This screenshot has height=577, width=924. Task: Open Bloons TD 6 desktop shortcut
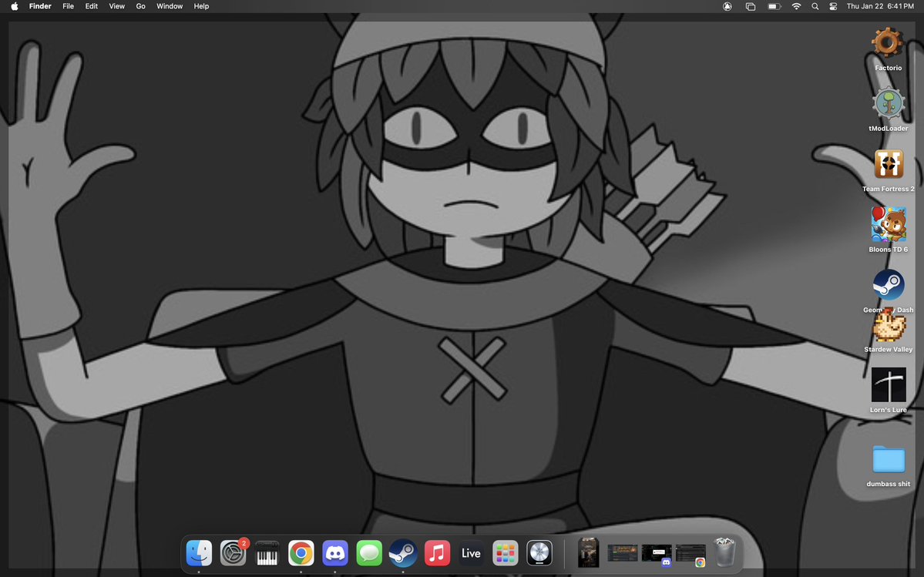point(888,224)
